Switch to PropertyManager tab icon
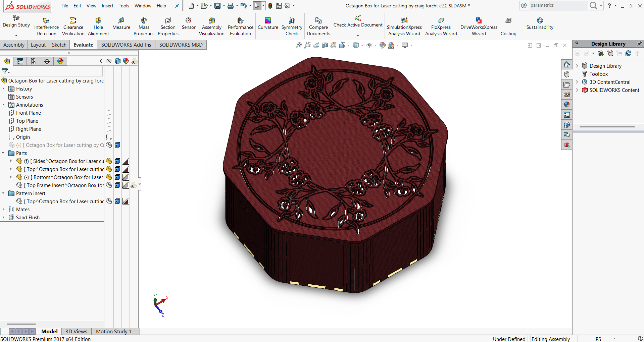The height and width of the screenshot is (342, 644). 20,61
